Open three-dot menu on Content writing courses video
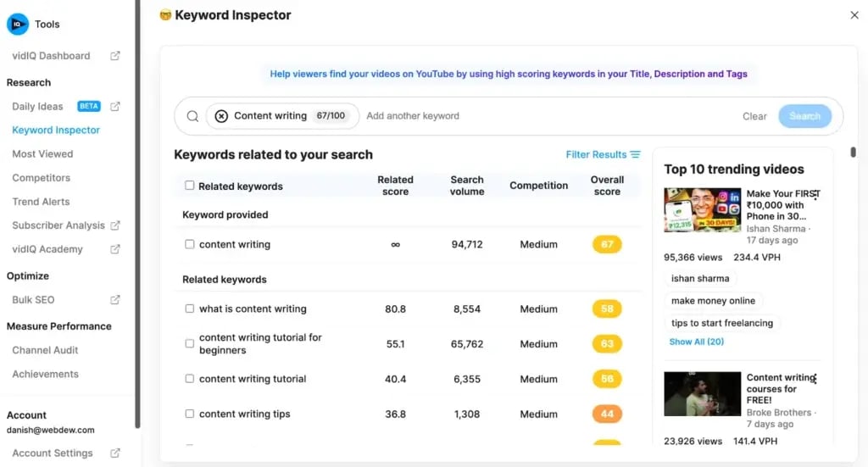This screenshot has height=467, width=868. tap(815, 380)
